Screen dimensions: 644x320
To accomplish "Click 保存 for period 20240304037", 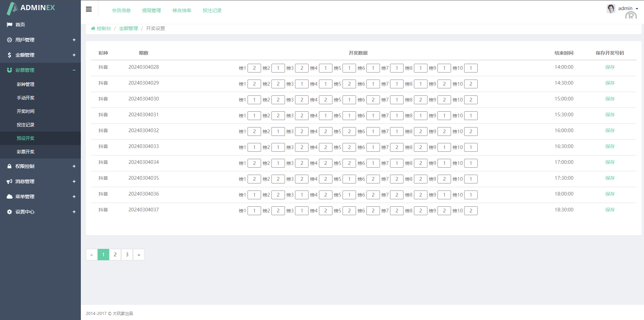I will tap(610, 210).
